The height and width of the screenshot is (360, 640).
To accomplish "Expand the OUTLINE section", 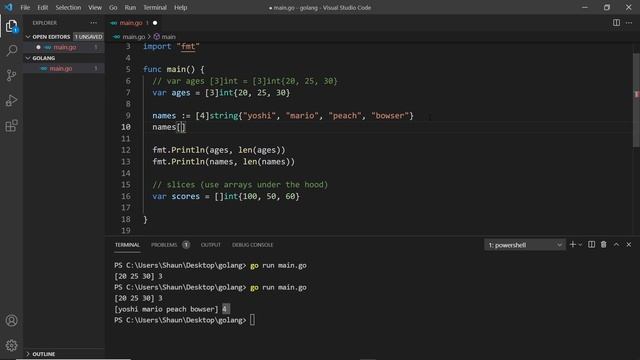I will click(43, 354).
